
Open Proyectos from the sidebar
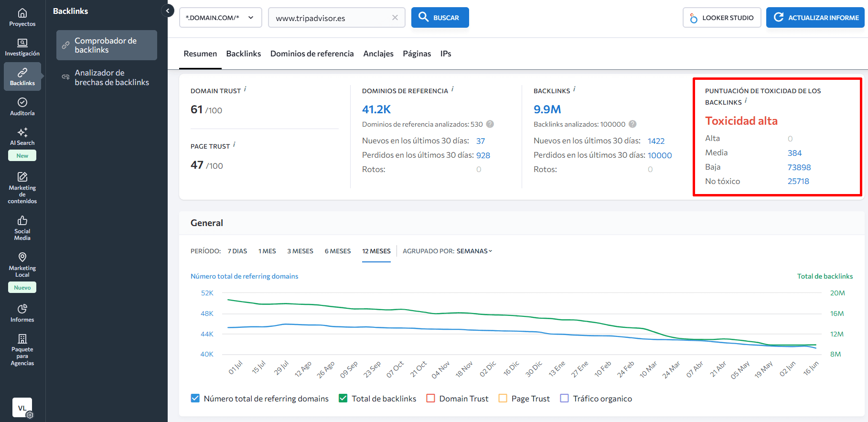pyautogui.click(x=22, y=18)
